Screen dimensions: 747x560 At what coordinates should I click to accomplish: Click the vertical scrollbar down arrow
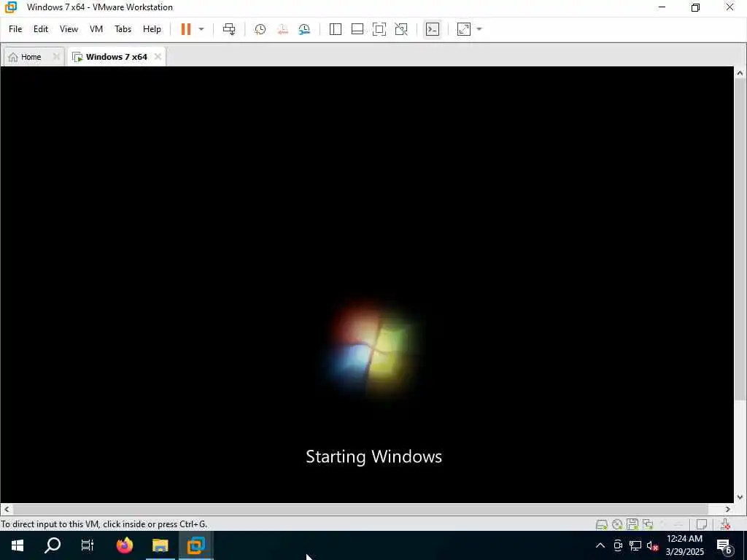pos(740,497)
